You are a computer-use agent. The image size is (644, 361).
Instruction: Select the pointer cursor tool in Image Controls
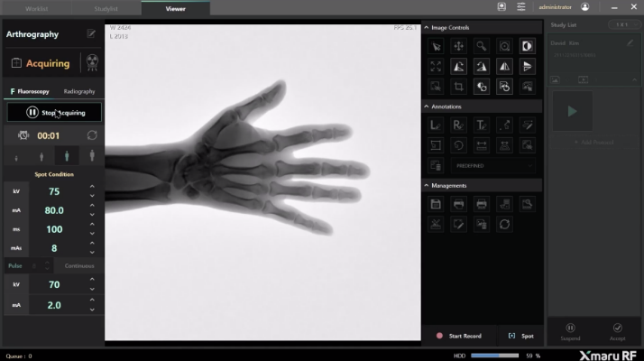click(x=436, y=46)
